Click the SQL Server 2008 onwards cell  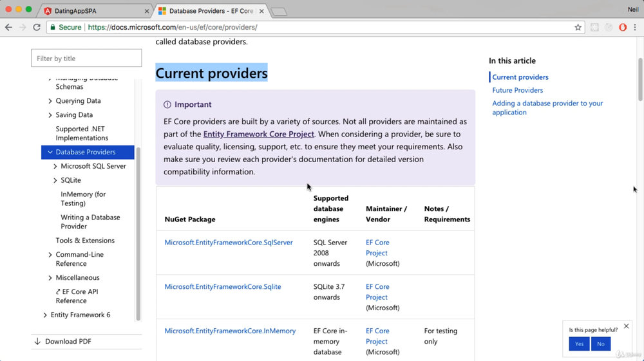click(x=330, y=253)
